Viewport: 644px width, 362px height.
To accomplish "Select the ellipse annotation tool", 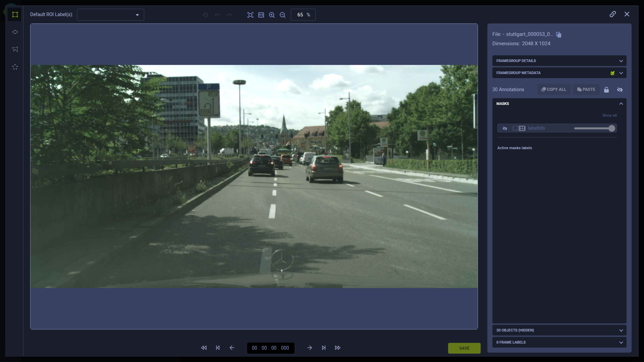I will point(15,32).
